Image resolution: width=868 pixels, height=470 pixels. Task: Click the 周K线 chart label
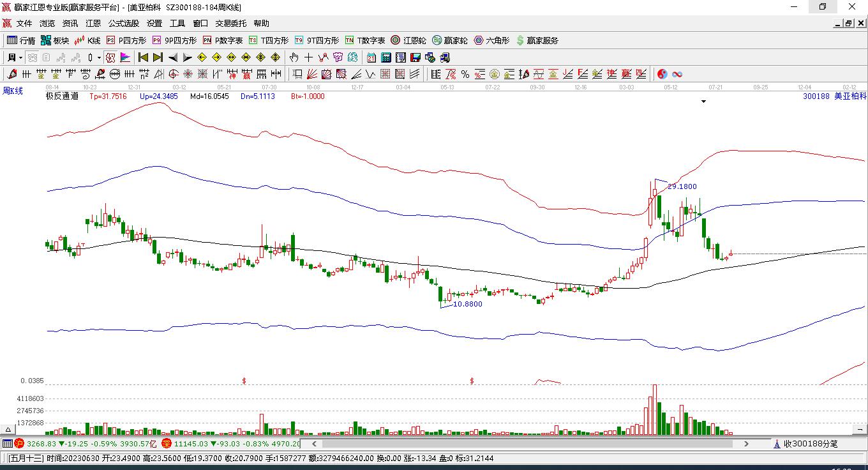tap(12, 91)
